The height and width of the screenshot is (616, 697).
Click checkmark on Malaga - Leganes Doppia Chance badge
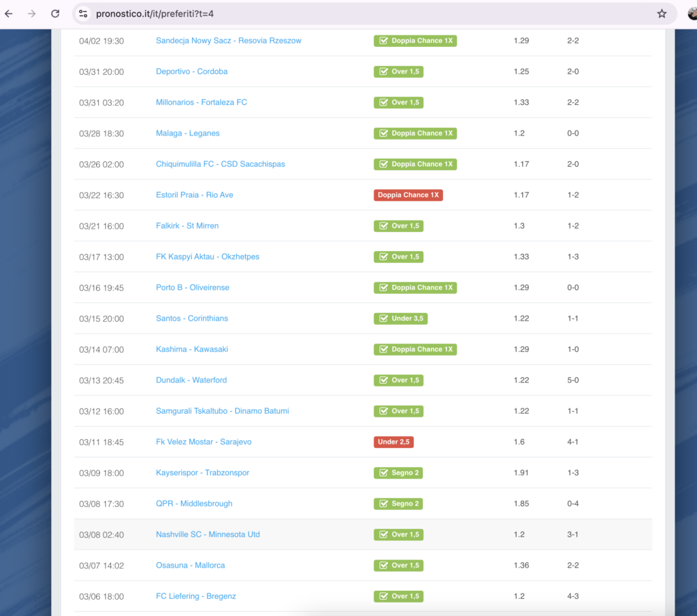click(x=383, y=133)
